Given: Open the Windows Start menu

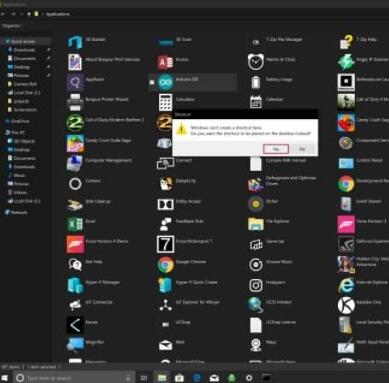Looking at the screenshot, I should coord(5,378).
